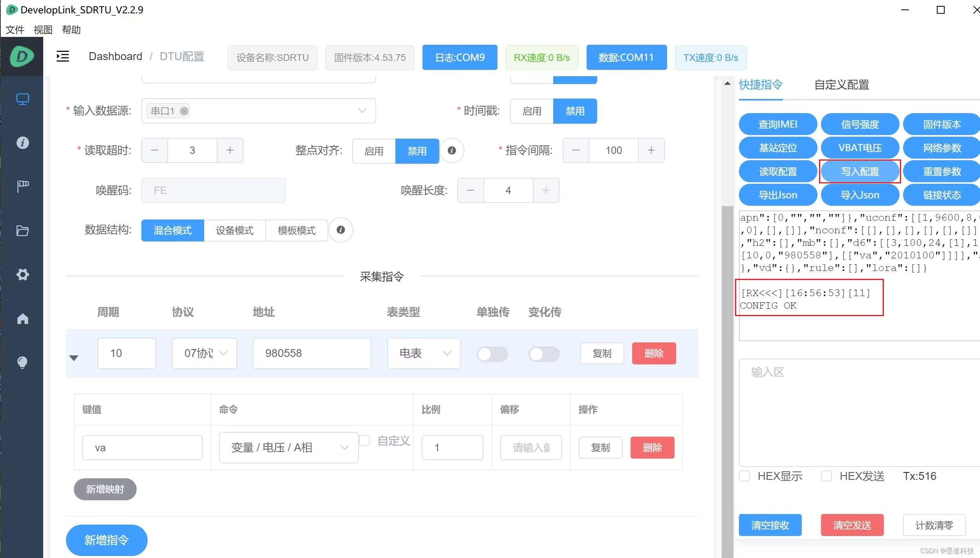980x558 pixels.
Task: Collapse the 980558 instruction row expander arrow
Action: pyautogui.click(x=75, y=357)
